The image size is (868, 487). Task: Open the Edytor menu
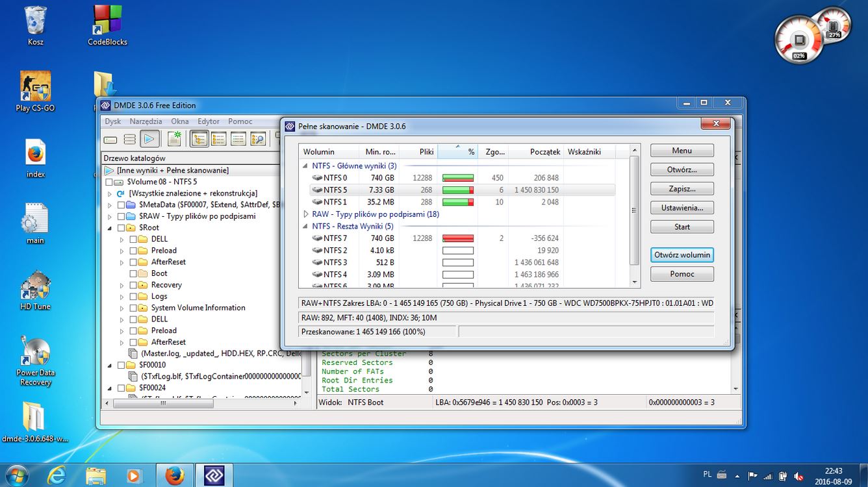click(x=209, y=121)
